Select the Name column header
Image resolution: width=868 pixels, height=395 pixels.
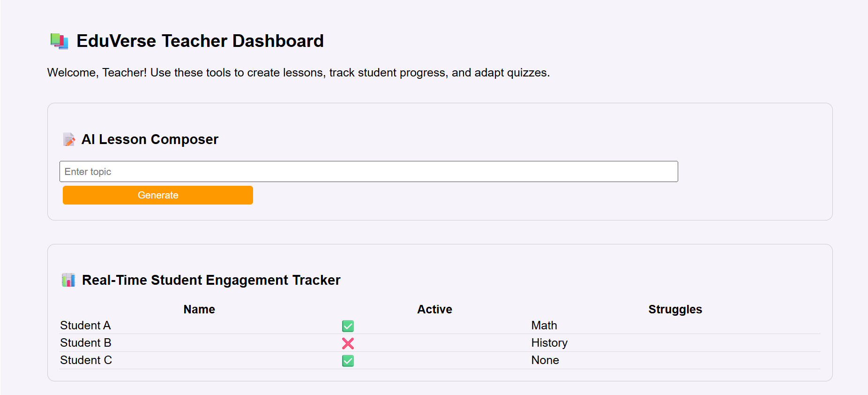(199, 309)
